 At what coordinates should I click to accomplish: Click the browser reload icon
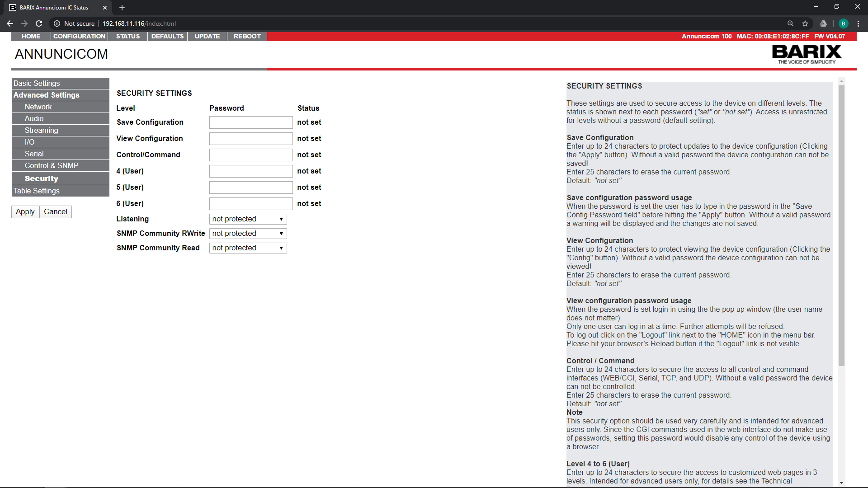39,23
